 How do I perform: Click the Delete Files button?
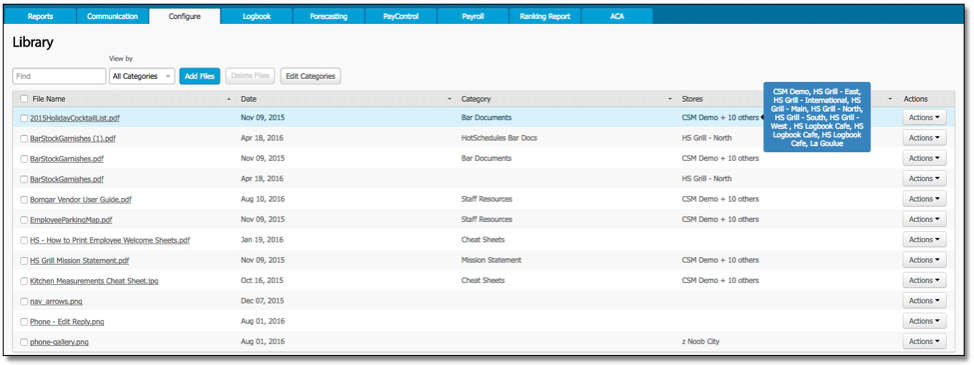250,76
